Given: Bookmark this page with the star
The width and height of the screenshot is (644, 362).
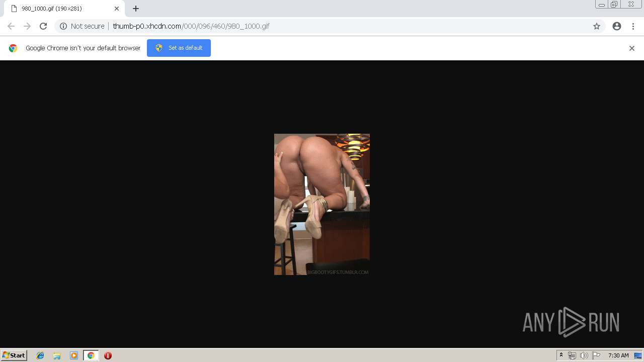Looking at the screenshot, I should (x=597, y=26).
